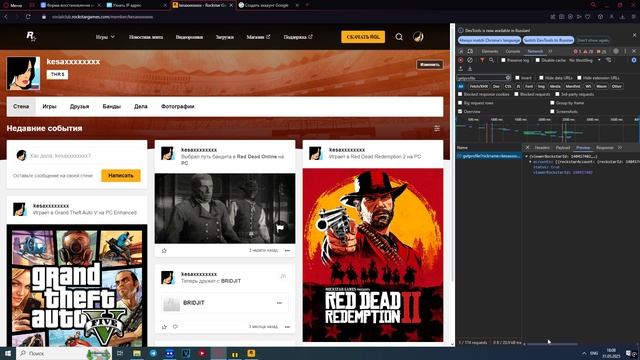Image resolution: width=640 pixels, height=360 pixels.
Task: Open the recent events feed filter icon
Action: [x=437, y=128]
